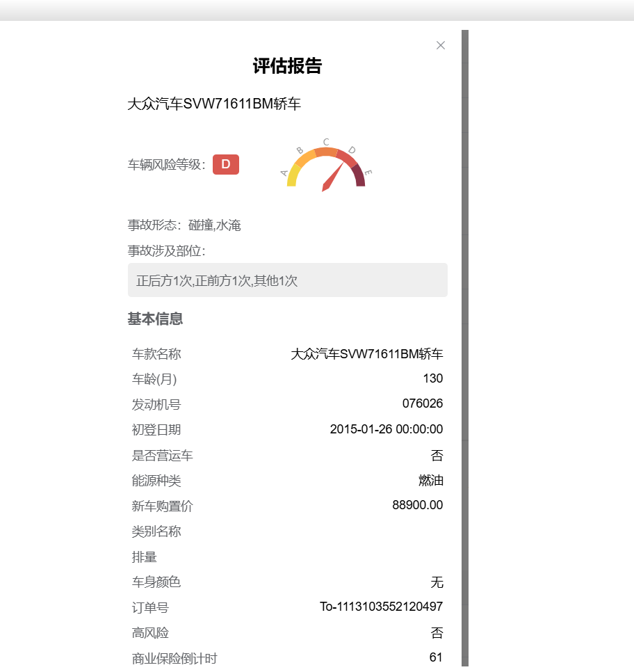The image size is (634, 672).
Task: Click the 评估报告 title heading
Action: 287,66
